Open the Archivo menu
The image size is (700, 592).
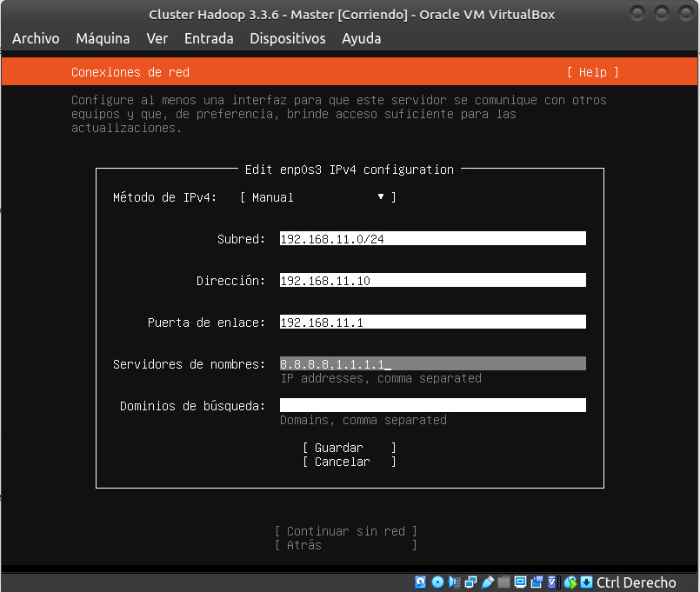point(36,38)
